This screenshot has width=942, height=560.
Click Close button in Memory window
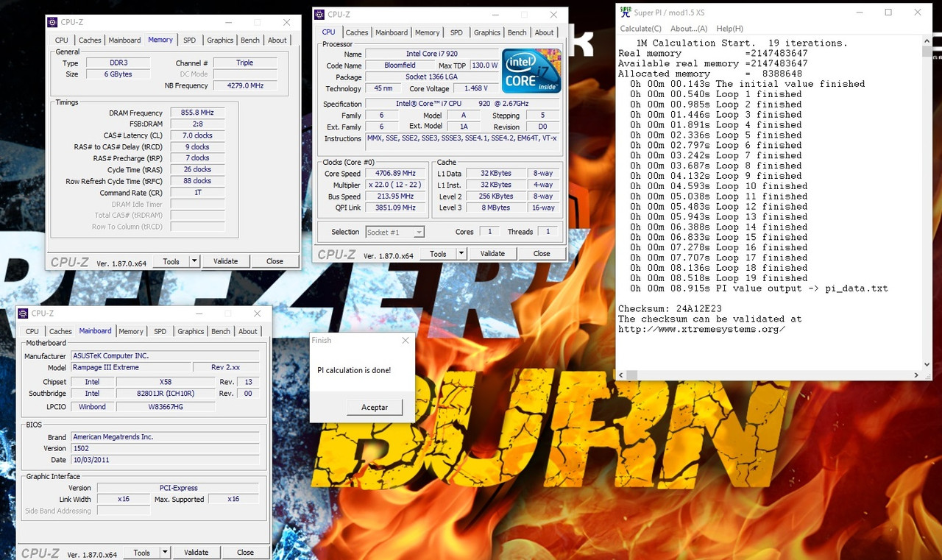click(x=275, y=261)
